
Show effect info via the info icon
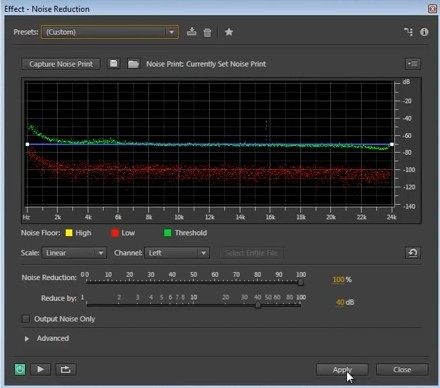click(424, 32)
